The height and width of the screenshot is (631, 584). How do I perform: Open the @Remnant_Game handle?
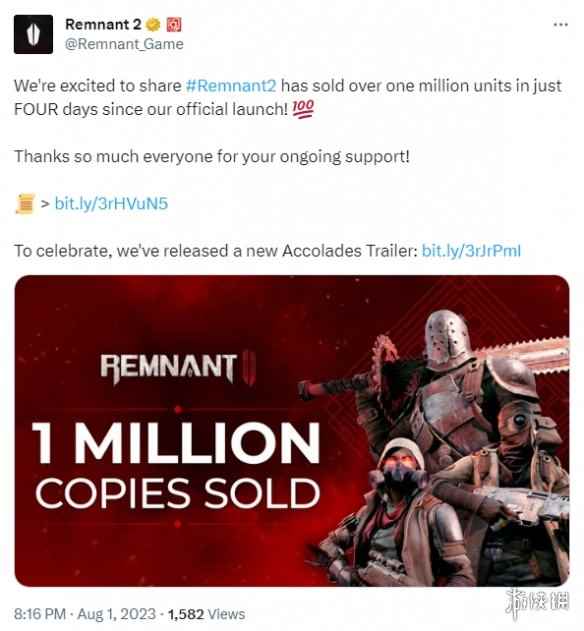point(124,44)
